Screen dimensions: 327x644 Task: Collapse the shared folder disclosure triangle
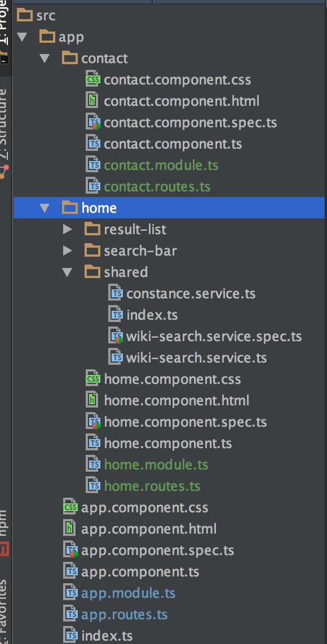coord(67,272)
